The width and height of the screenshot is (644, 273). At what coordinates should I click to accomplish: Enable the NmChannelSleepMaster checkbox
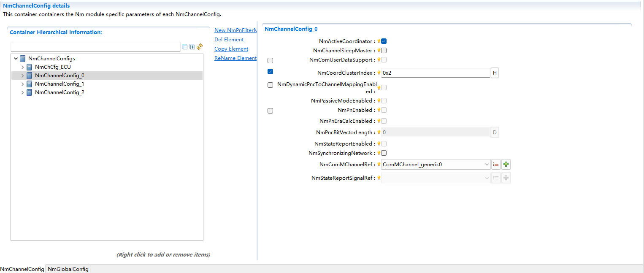(384, 51)
